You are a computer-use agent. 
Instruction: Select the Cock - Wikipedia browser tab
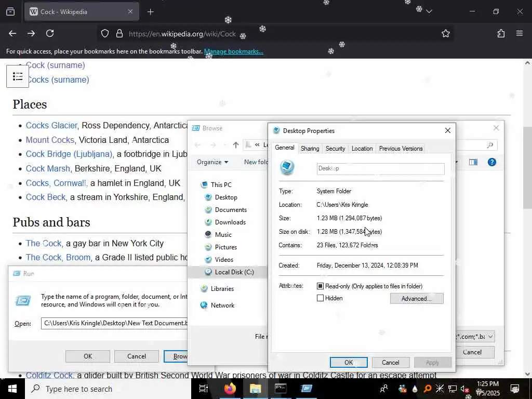pyautogui.click(x=82, y=12)
